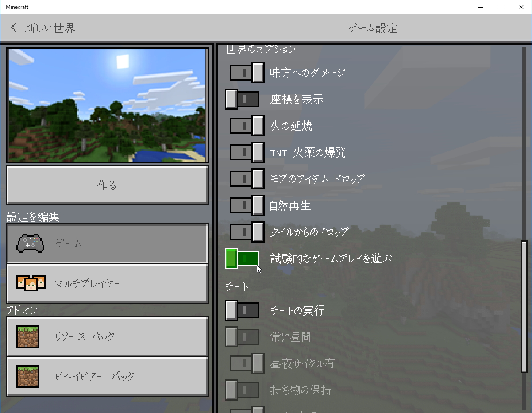Toggle 昼夜サイクル有 switch
The height and width of the screenshot is (413, 532).
coord(247,363)
